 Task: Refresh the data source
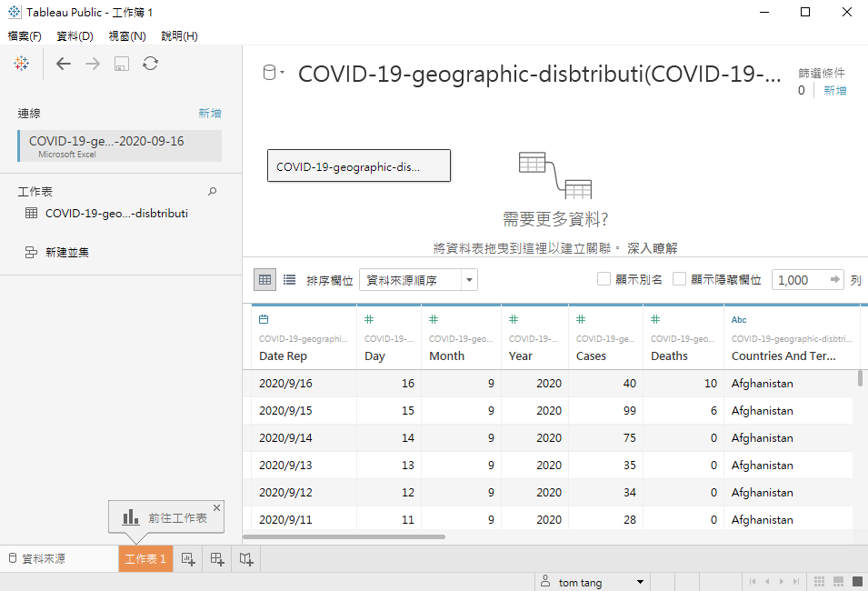click(x=151, y=64)
